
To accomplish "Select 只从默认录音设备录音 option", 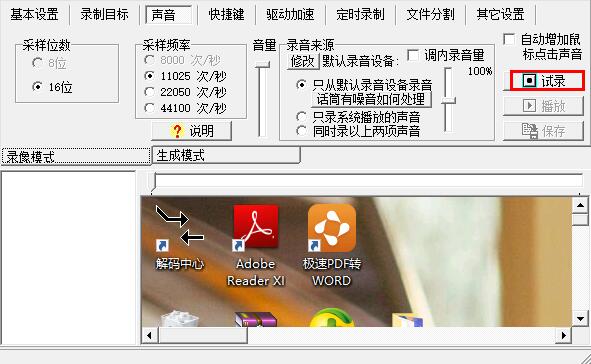I will coord(301,84).
